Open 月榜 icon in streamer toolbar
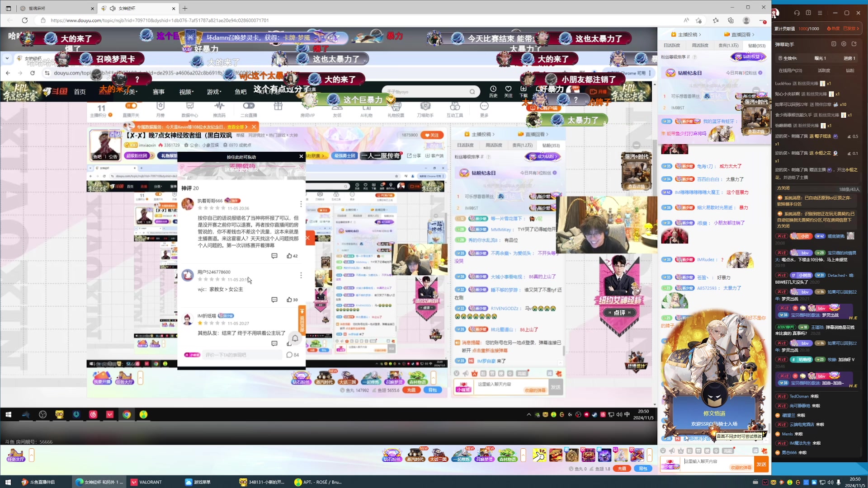Screen dimensions: 868x488 point(160,109)
